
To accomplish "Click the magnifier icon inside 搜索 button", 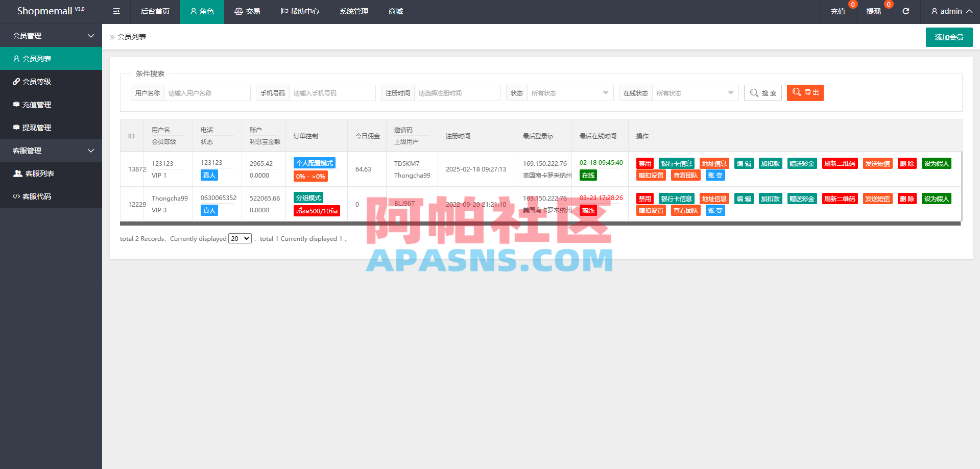I will click(x=754, y=92).
